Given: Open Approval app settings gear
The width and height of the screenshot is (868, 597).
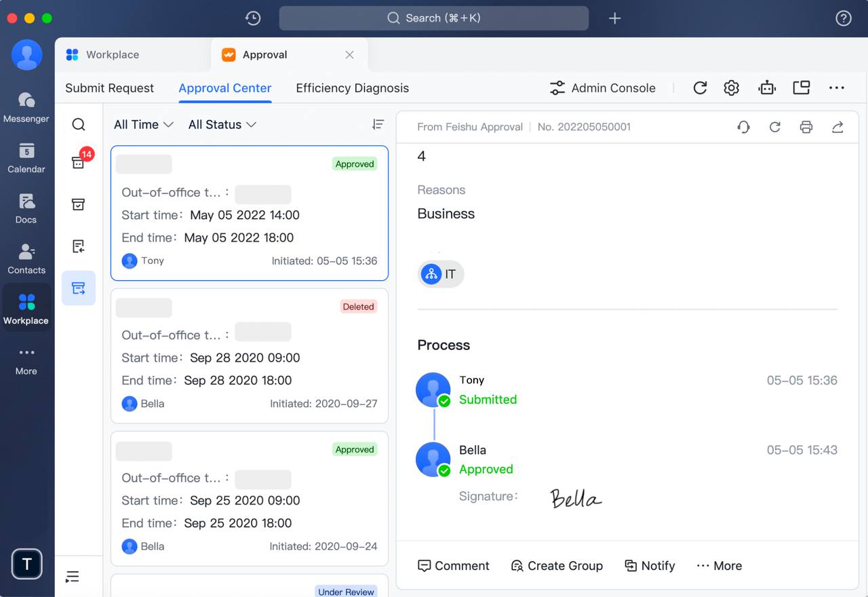Looking at the screenshot, I should (731, 88).
